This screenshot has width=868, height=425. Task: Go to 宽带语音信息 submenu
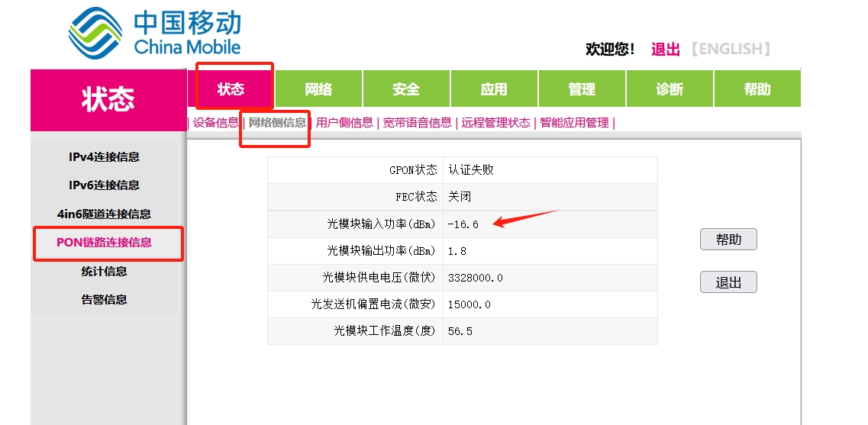[418, 123]
